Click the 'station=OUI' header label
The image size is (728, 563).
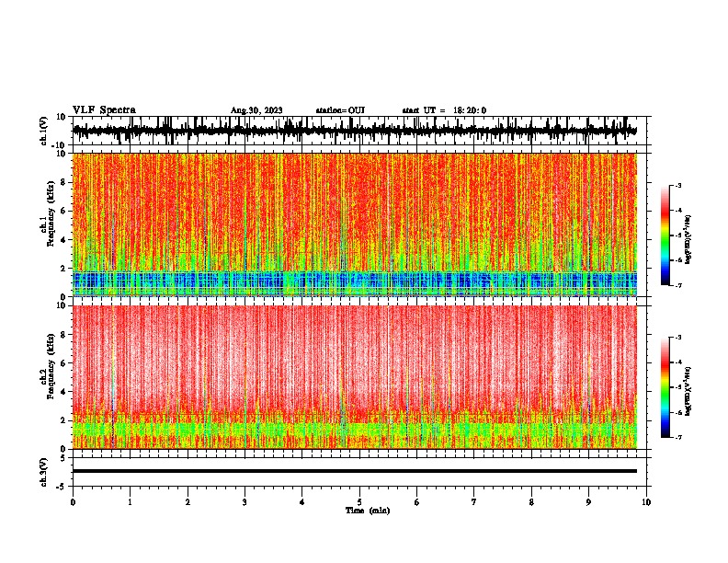click(340, 110)
